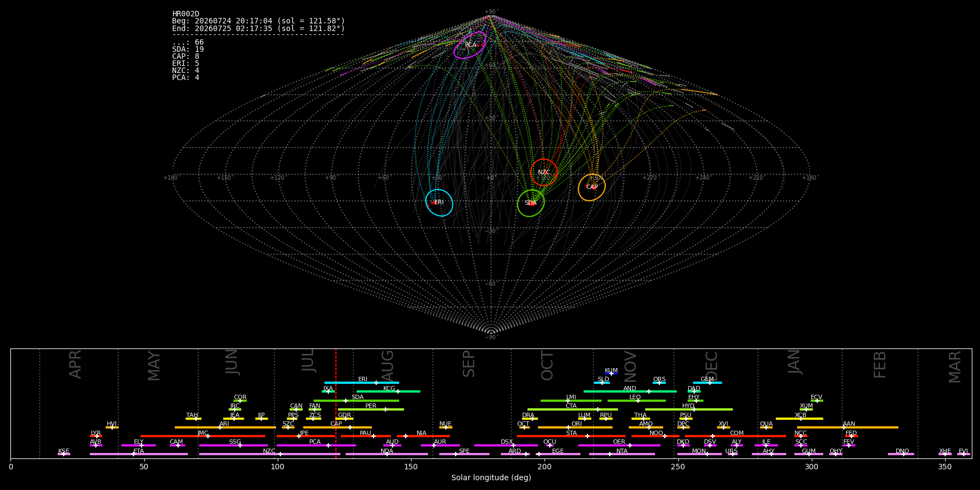
Task: Click the AND shower activity bar
Action: [x=630, y=391]
